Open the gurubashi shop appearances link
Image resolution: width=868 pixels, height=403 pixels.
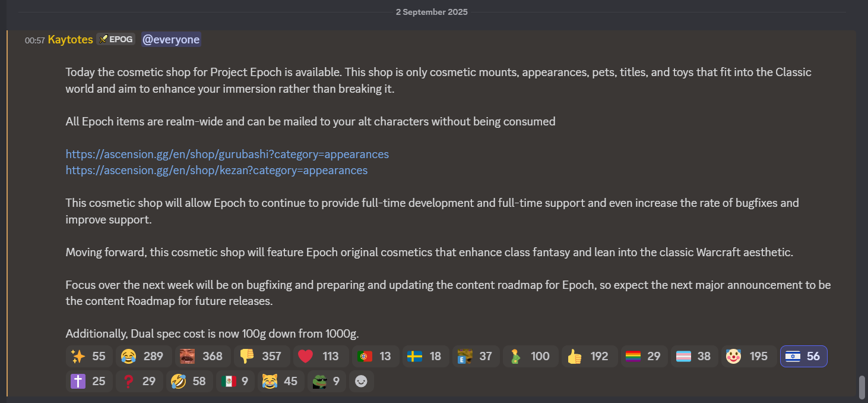click(227, 154)
